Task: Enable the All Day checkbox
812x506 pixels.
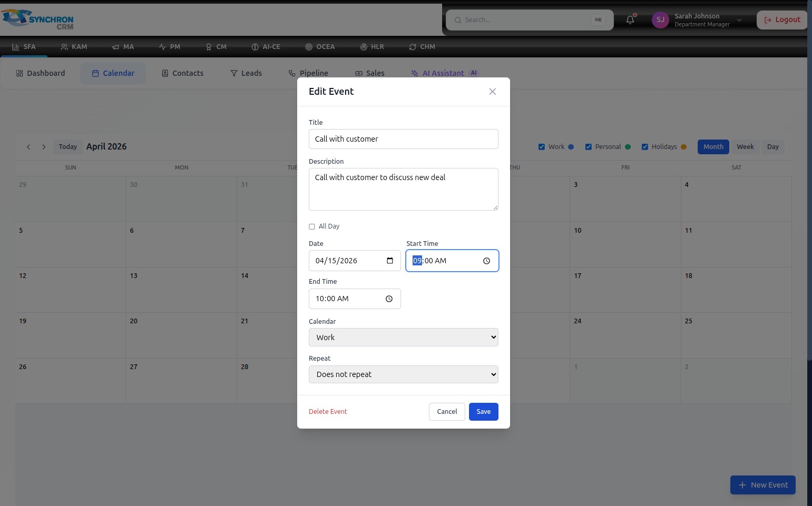Action: click(312, 226)
